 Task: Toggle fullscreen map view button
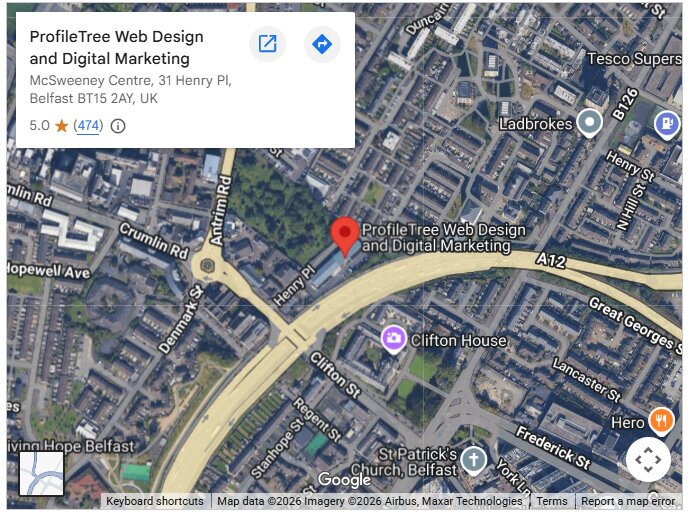pos(648,460)
